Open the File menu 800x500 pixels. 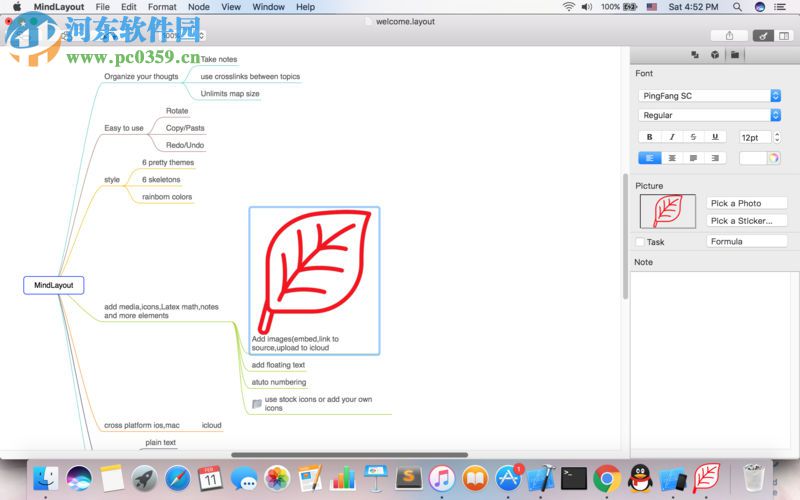click(x=103, y=7)
